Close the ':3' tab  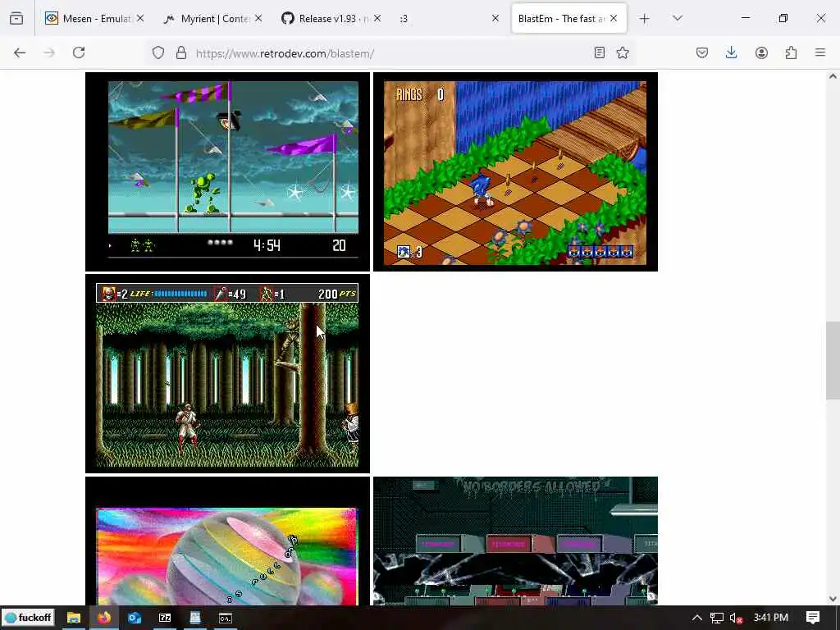point(495,19)
